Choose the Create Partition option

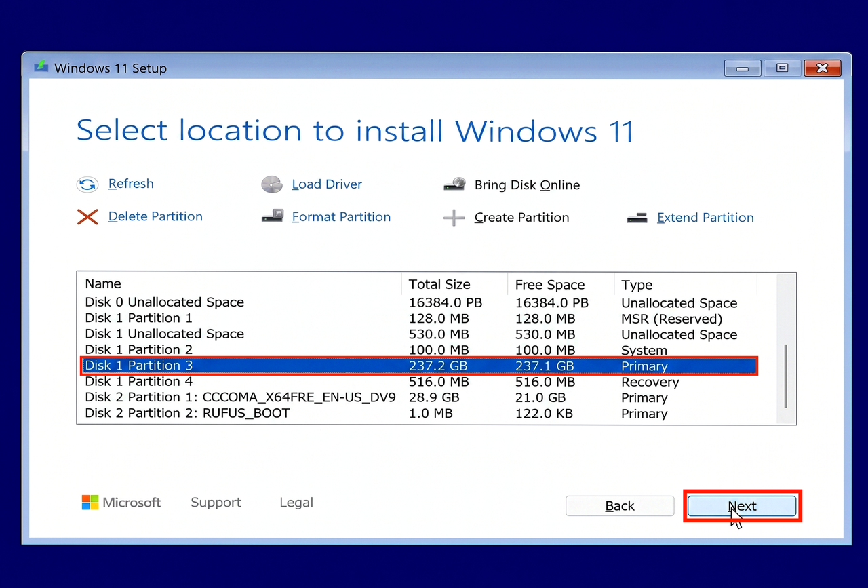(521, 218)
